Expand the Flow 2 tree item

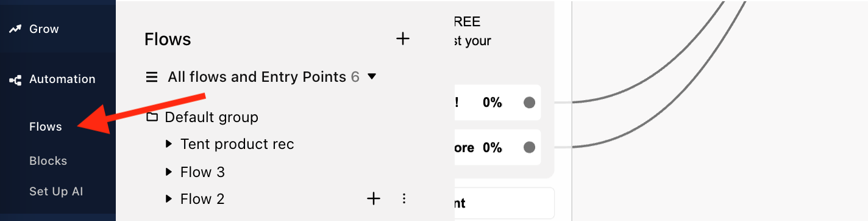pyautogui.click(x=169, y=198)
